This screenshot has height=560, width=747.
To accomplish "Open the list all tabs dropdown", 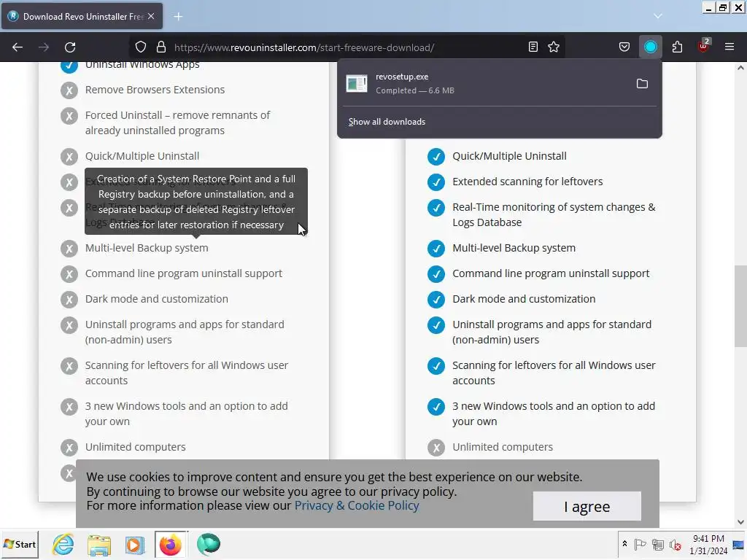I will tap(658, 16).
